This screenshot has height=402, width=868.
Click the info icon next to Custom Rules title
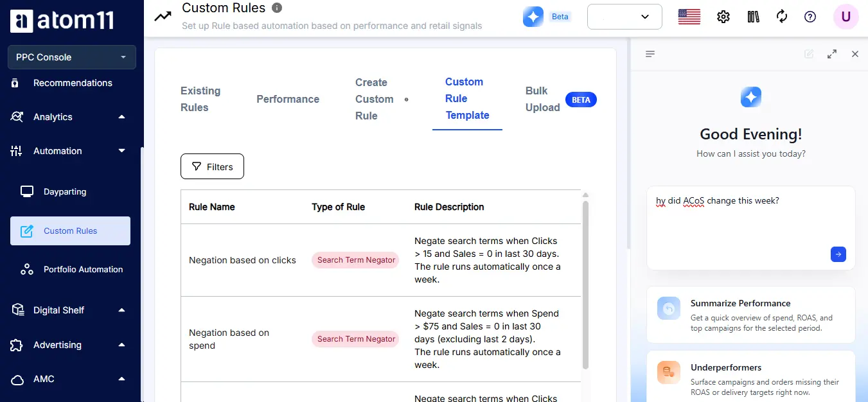coord(277,8)
